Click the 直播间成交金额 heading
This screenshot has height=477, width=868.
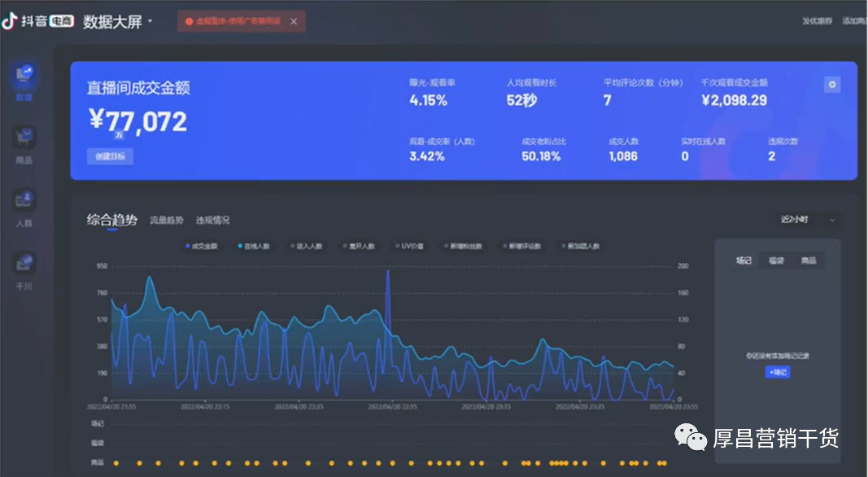click(x=138, y=88)
